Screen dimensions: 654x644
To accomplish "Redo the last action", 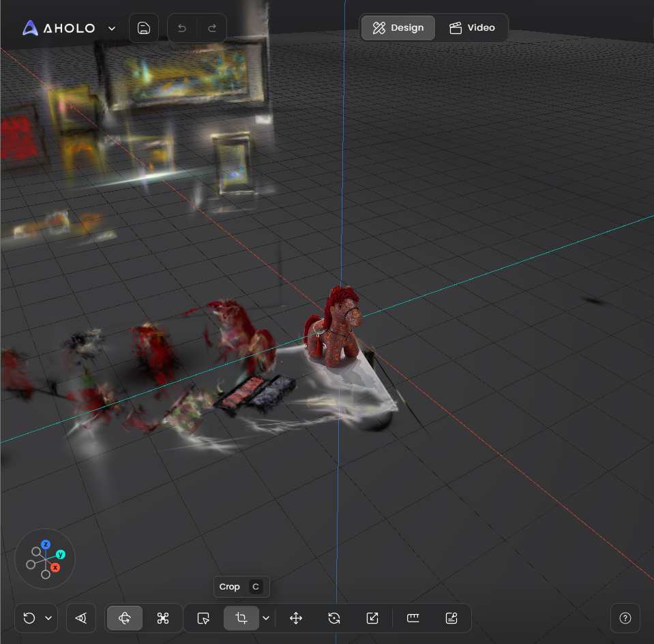I will point(212,28).
